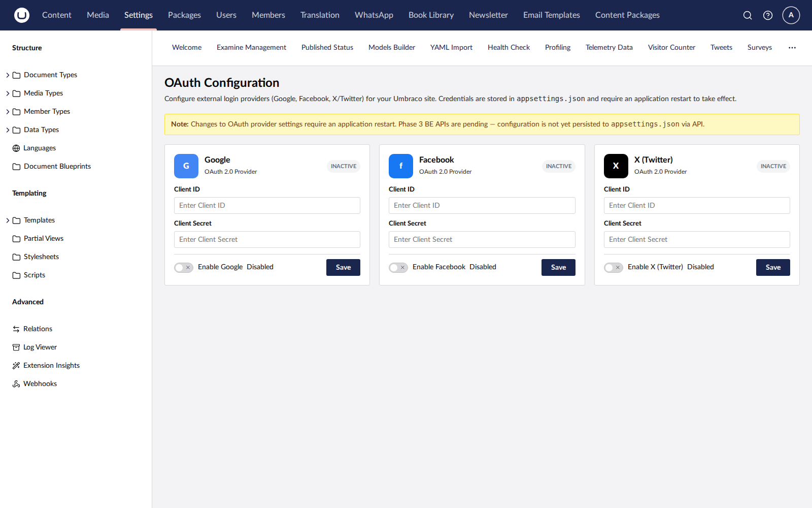The width and height of the screenshot is (812, 508).
Task: Switch to the Welcome tab
Action: (x=187, y=47)
